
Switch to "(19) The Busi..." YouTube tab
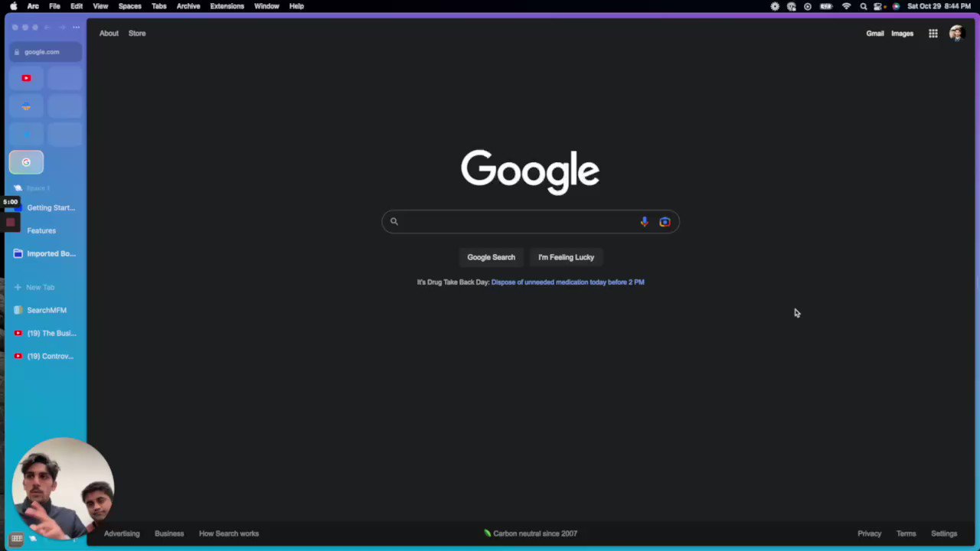click(x=46, y=333)
